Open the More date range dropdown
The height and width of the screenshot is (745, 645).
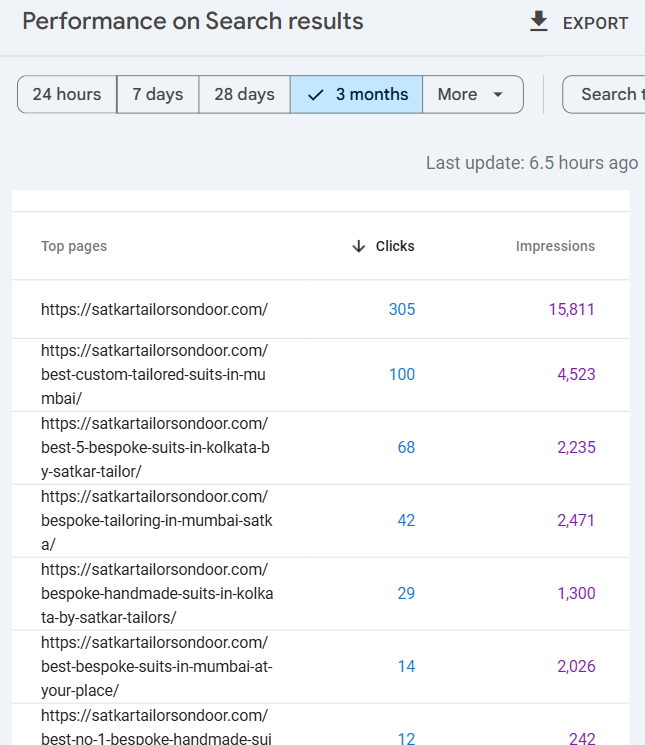[x=473, y=94]
